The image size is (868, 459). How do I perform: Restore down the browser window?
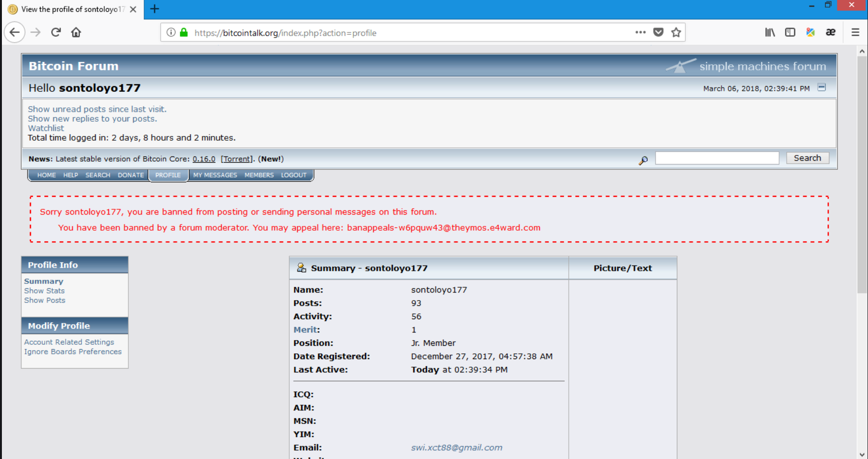coord(828,5)
